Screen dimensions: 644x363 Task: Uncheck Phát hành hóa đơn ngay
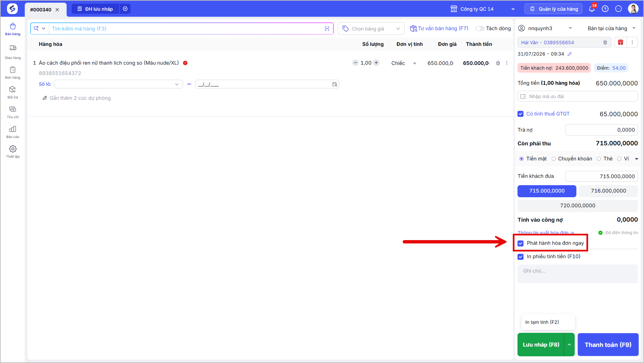click(520, 243)
